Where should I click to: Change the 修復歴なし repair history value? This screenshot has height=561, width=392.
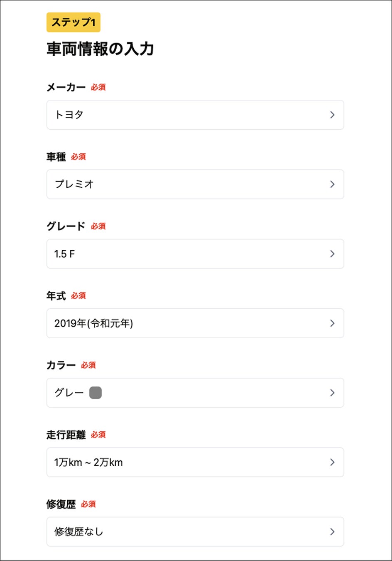[x=195, y=531]
